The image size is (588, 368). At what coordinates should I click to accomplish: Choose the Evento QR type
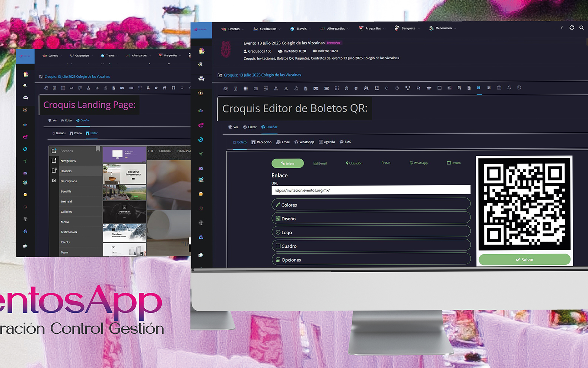click(x=454, y=163)
